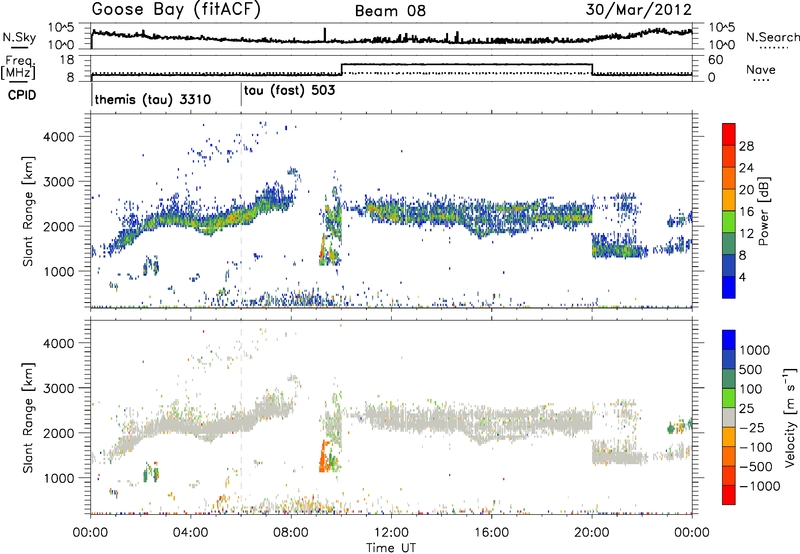The width and height of the screenshot is (800, 554).
Task: Click the date 30/Mar/2012
Action: [639, 10]
